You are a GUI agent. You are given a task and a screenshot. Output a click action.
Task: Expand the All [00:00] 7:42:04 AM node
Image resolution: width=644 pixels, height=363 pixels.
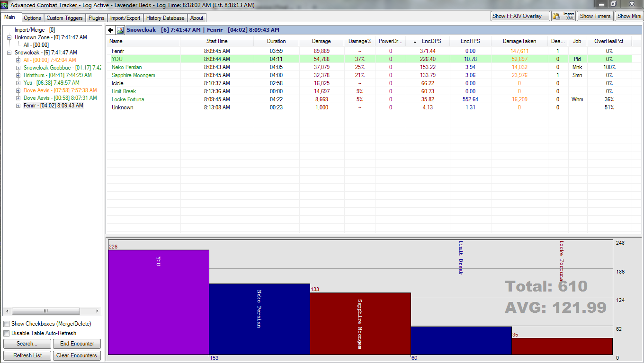[18, 60]
